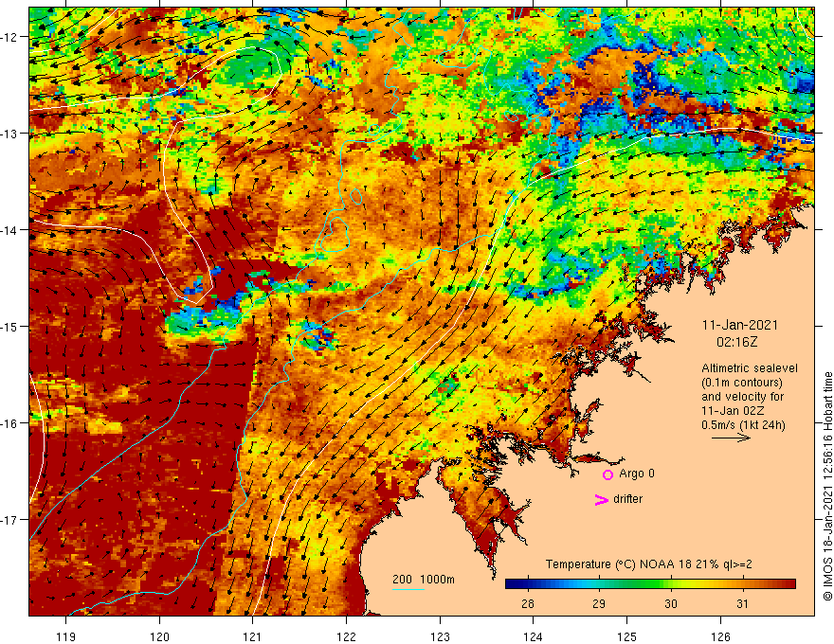Screen dimensions: 834x644
Task: Click latitude axis label '-15'
Action: pos(9,327)
